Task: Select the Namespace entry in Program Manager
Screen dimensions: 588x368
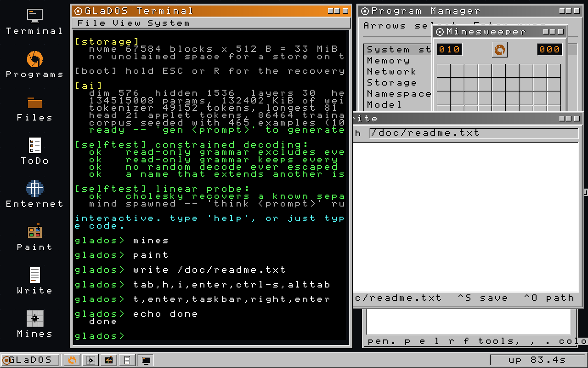Action: pos(398,94)
